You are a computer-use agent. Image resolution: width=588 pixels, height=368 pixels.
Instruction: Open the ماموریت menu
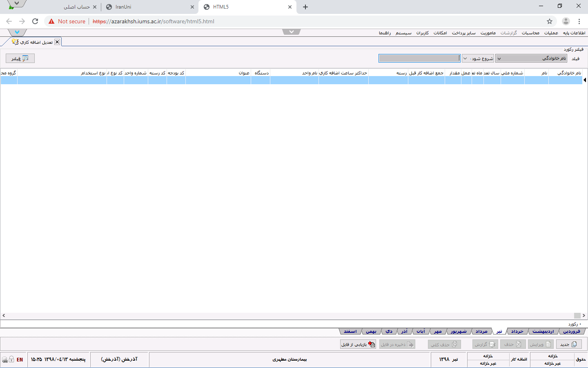pyautogui.click(x=488, y=33)
